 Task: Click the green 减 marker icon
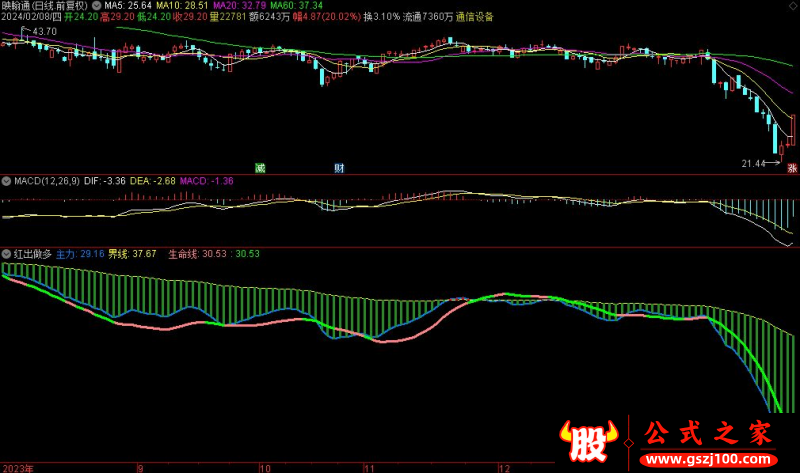pyautogui.click(x=262, y=167)
